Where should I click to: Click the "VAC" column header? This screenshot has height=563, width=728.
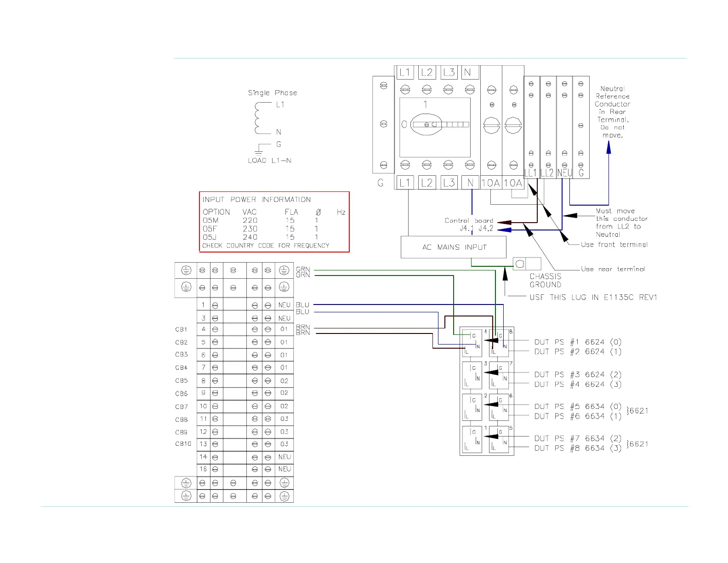pos(250,212)
